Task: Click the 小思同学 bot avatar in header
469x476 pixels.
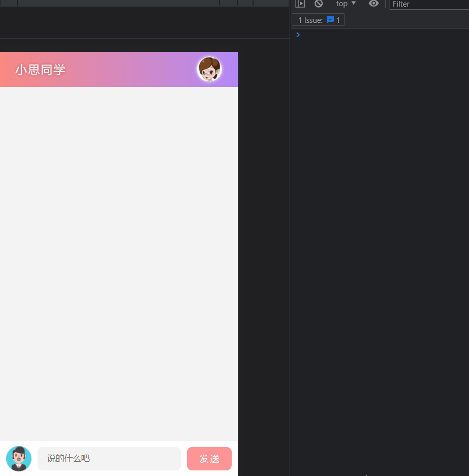Action: 209,69
